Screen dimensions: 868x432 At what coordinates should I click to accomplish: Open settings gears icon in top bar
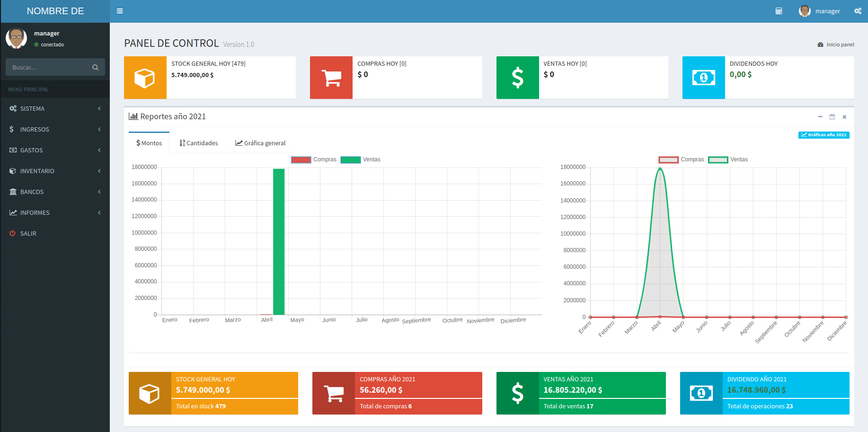(858, 11)
